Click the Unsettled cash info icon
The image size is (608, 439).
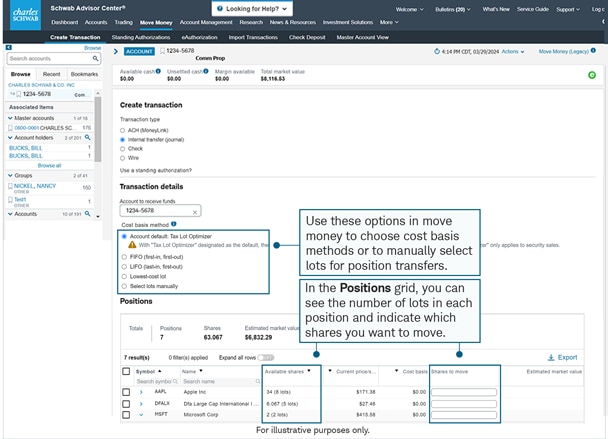point(206,71)
